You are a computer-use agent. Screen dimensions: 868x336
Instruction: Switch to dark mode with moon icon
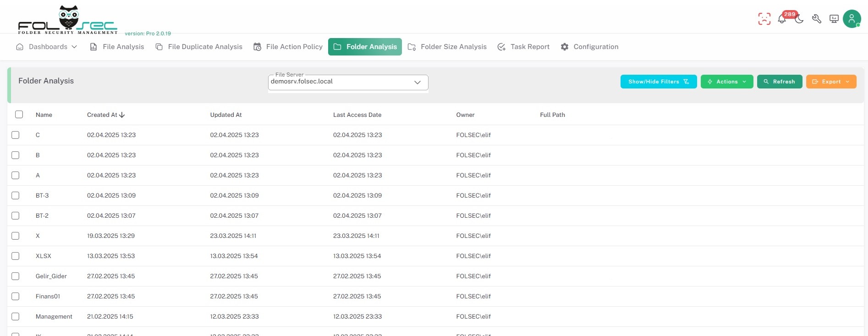point(799,19)
